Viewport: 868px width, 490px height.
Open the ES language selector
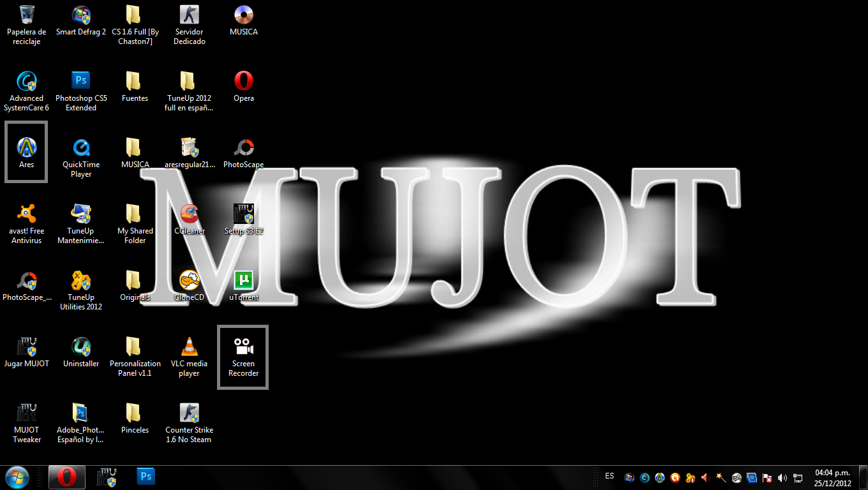(610, 477)
